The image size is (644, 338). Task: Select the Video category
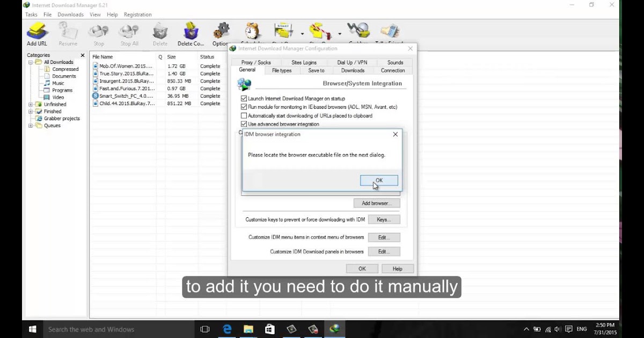click(54, 97)
